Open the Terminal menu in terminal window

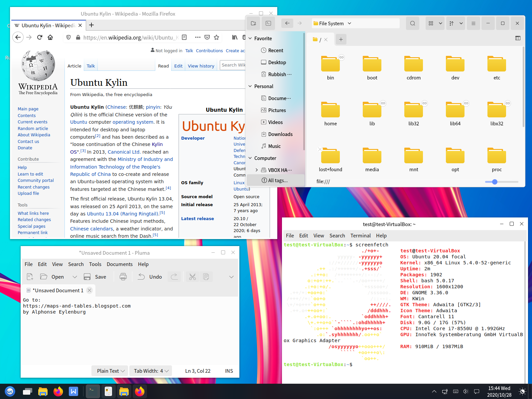[360, 235]
